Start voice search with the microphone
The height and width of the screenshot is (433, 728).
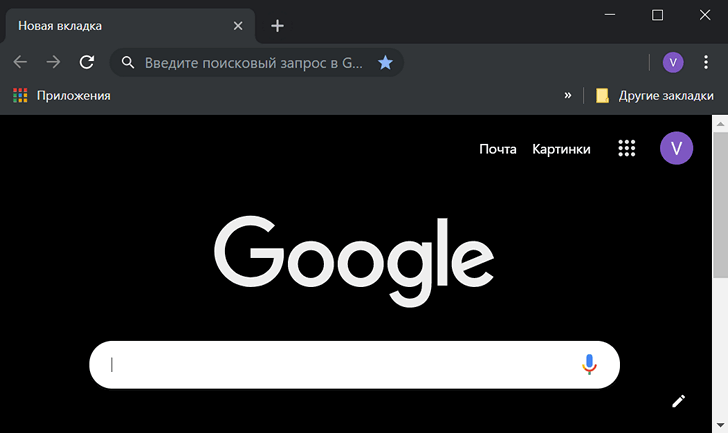[x=589, y=364]
